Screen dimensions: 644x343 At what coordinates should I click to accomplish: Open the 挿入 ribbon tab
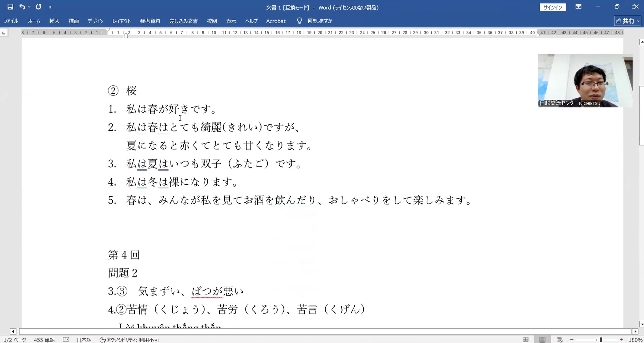point(54,21)
